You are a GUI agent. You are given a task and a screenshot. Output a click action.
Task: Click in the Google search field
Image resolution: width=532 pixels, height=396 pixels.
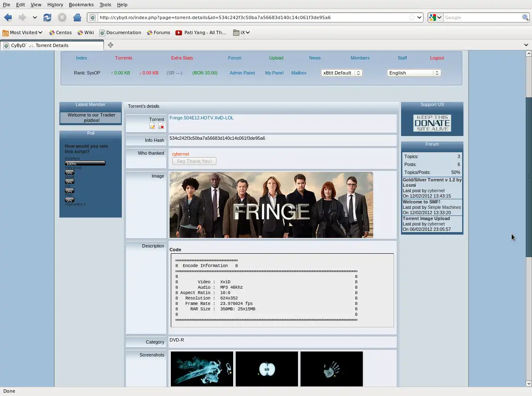(x=482, y=17)
